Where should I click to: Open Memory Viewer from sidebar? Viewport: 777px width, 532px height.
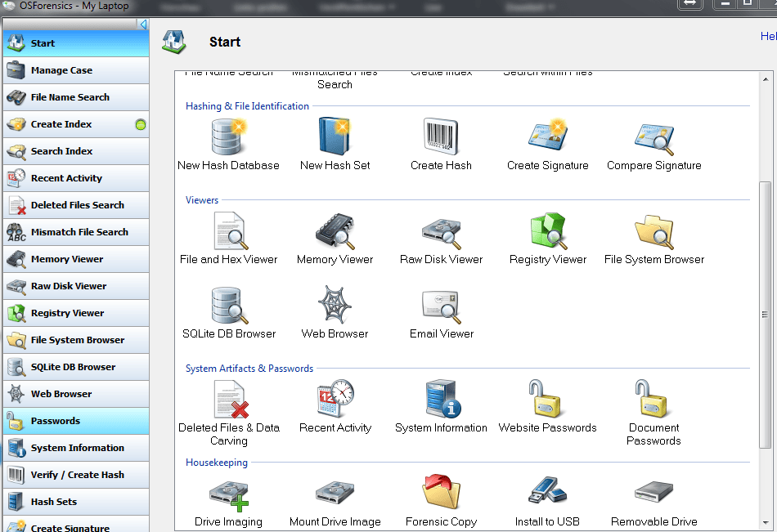click(76, 259)
